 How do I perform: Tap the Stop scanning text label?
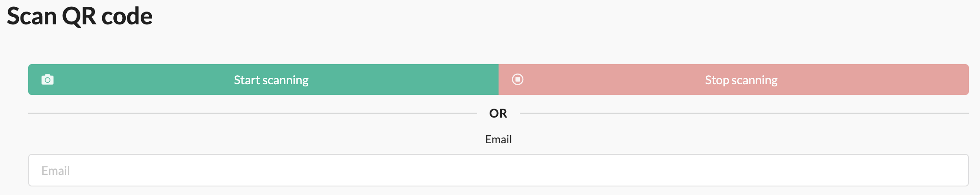coord(741,80)
